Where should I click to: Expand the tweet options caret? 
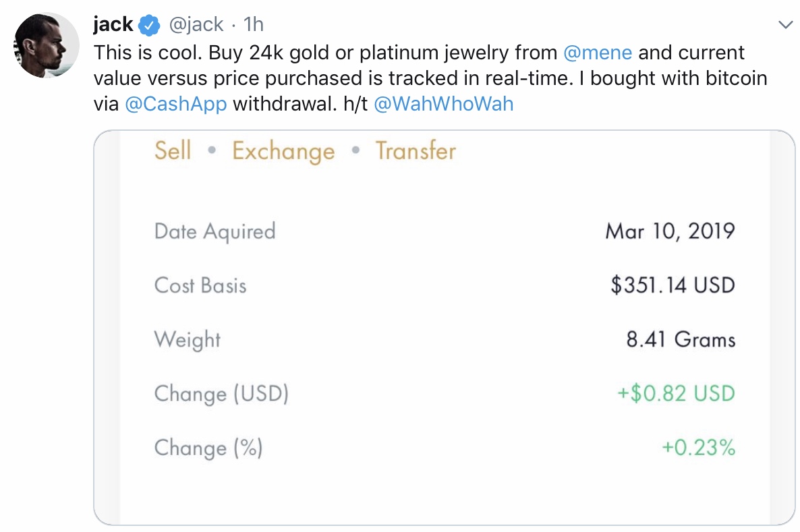pos(785,25)
